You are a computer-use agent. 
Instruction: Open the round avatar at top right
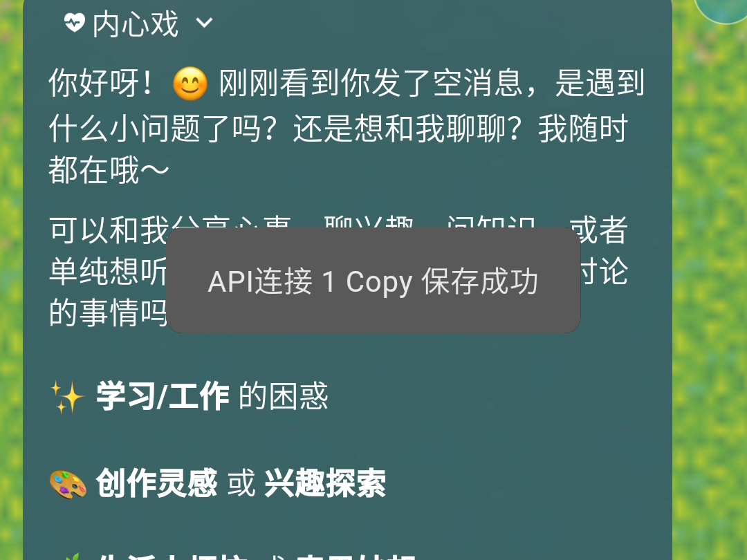(x=721, y=7)
